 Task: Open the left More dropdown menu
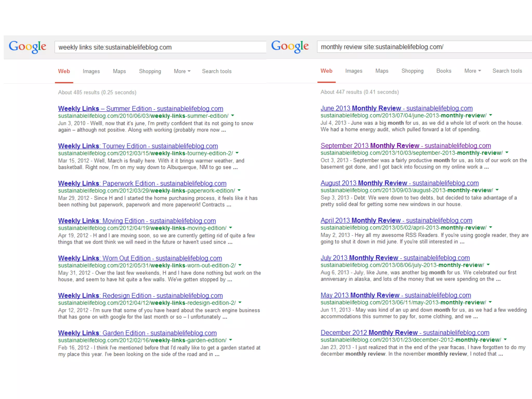pyautogui.click(x=182, y=71)
